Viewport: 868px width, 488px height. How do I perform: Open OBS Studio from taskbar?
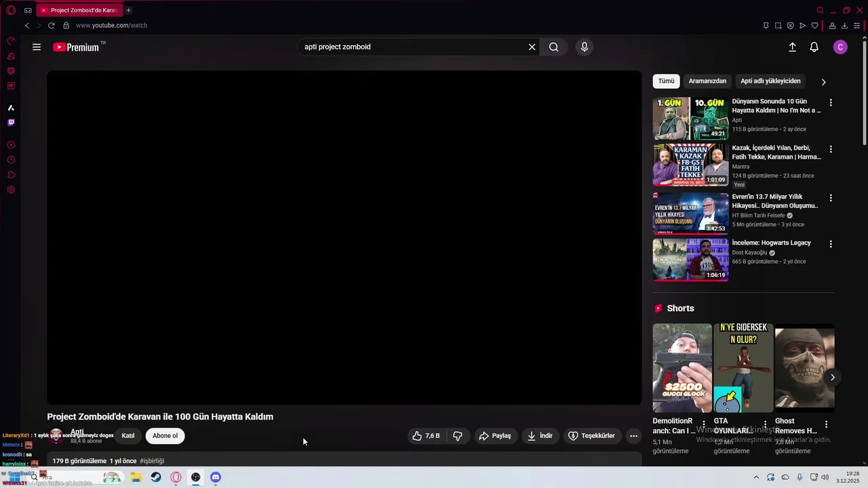(196, 477)
